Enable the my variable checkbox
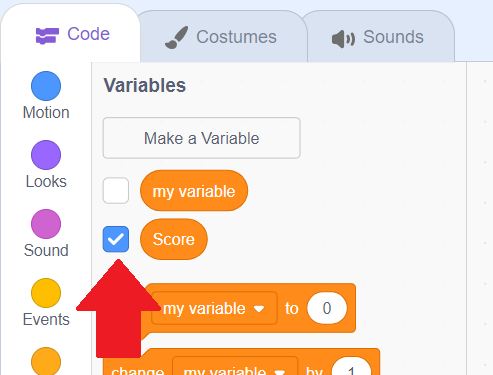Viewport: 493px width, 375px height. [x=116, y=191]
